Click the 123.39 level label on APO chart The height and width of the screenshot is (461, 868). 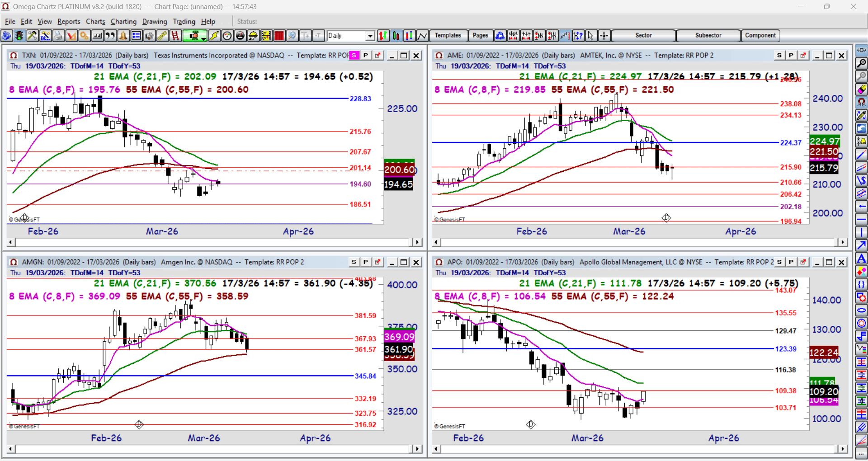click(x=786, y=349)
